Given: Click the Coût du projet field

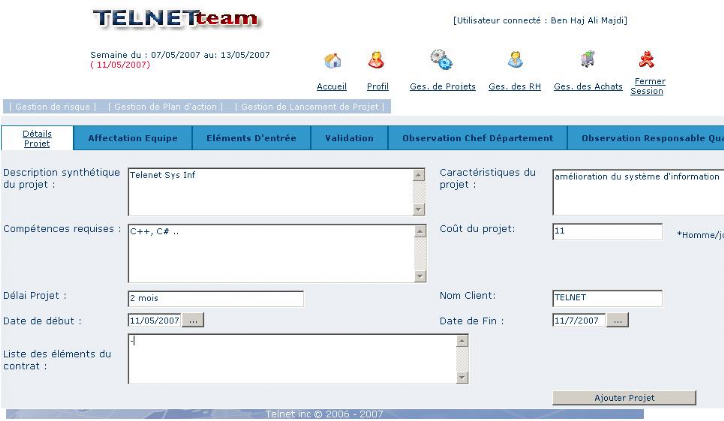Looking at the screenshot, I should pyautogui.click(x=607, y=231).
